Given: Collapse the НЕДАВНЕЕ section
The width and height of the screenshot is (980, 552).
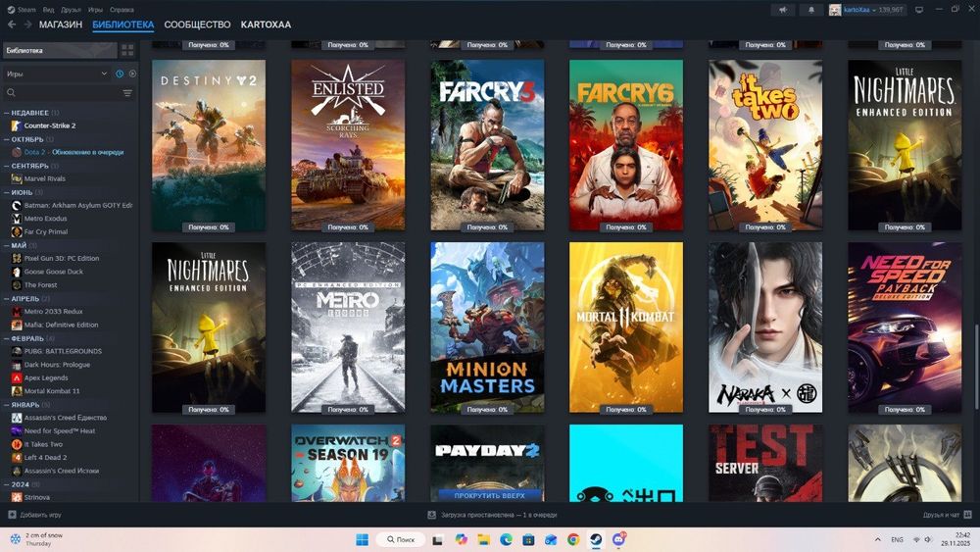Looking at the screenshot, I should tap(6, 113).
